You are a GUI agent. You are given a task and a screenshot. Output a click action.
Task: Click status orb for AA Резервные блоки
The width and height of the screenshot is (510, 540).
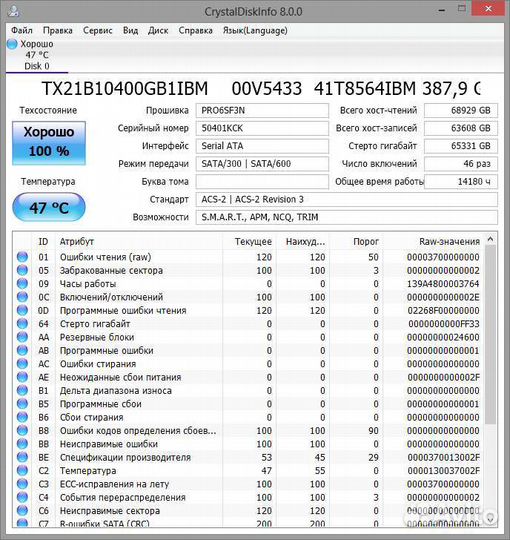[x=22, y=337]
